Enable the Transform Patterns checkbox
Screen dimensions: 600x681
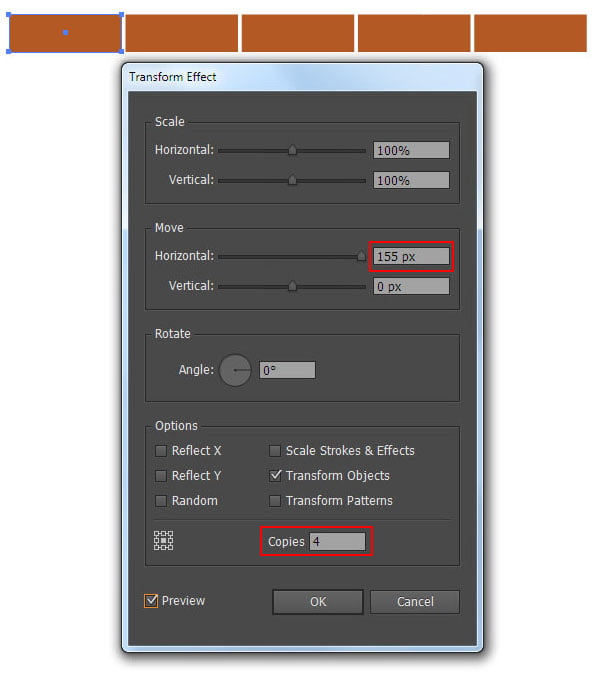(x=275, y=501)
